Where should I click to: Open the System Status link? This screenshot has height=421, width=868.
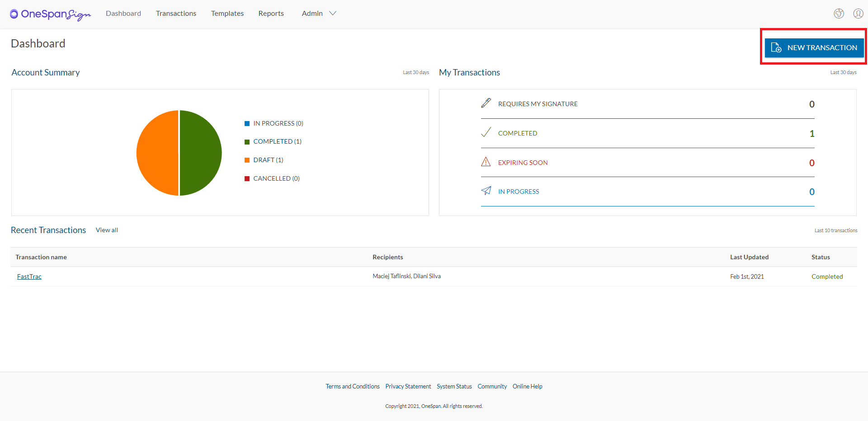(454, 386)
